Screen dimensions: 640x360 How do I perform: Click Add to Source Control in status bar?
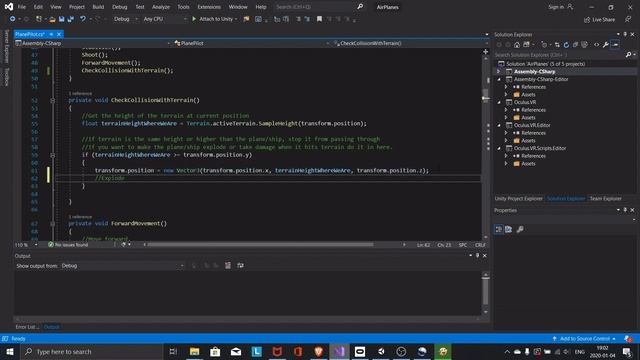[x=584, y=339]
